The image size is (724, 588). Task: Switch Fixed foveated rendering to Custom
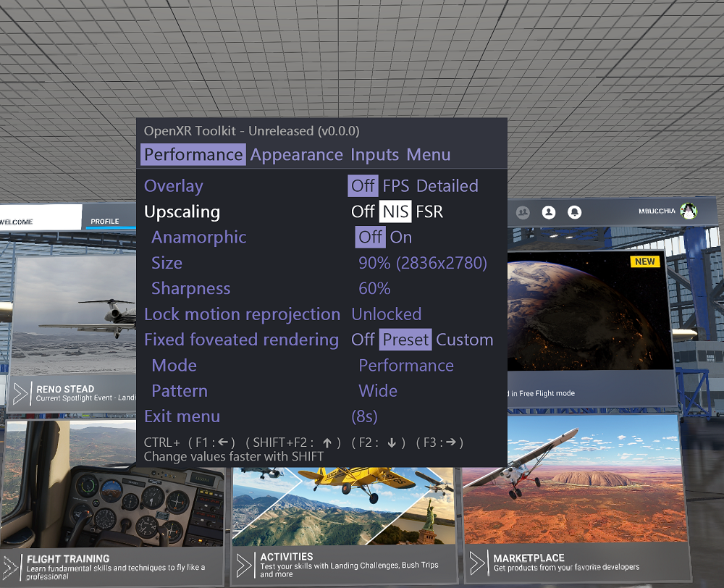coord(464,339)
